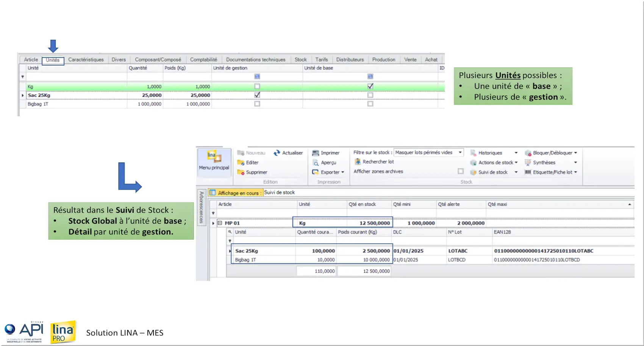The height and width of the screenshot is (346, 644).
Task: Collapse the MP 01 row
Action: coord(220,223)
